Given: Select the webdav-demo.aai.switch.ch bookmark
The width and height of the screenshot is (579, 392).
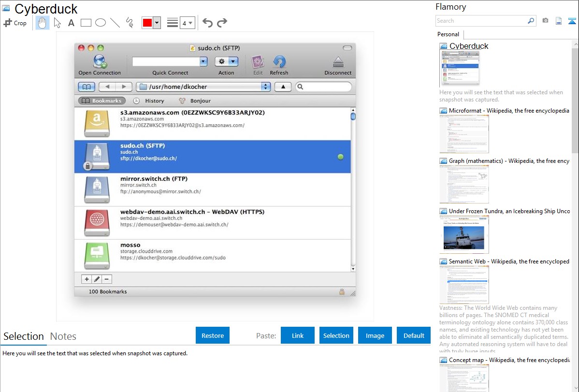Looking at the screenshot, I should click(x=212, y=223).
